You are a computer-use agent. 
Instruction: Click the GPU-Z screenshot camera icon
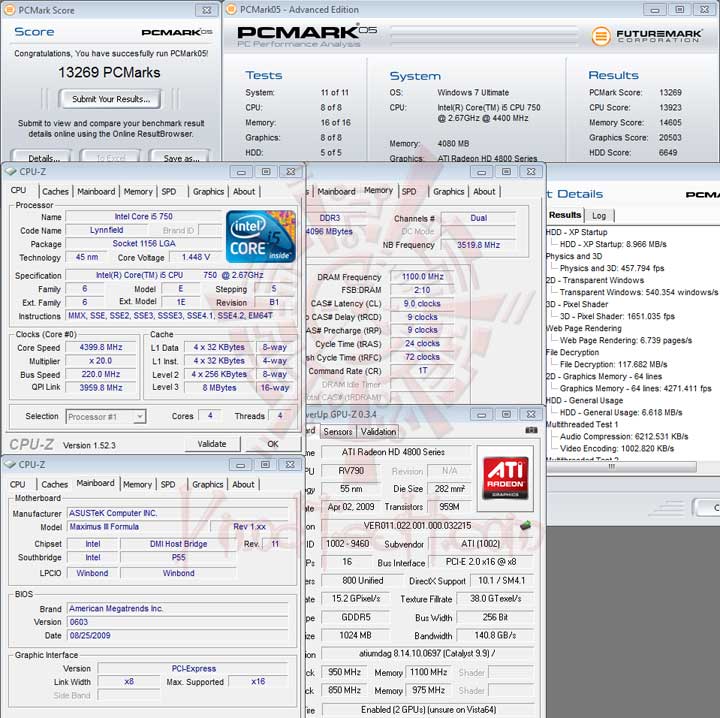[531, 430]
